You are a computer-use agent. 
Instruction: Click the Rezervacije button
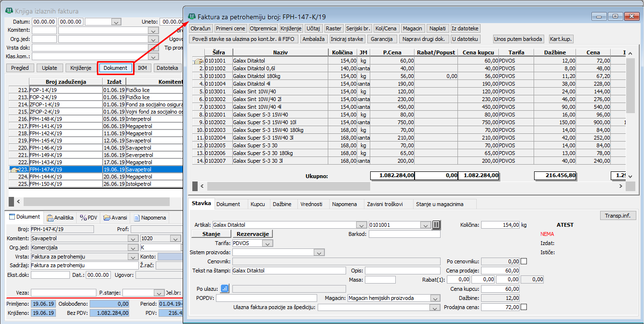[x=253, y=234]
